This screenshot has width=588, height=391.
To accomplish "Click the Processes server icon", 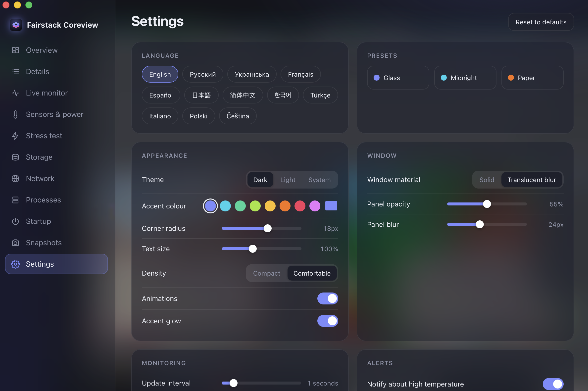I will coord(15,200).
